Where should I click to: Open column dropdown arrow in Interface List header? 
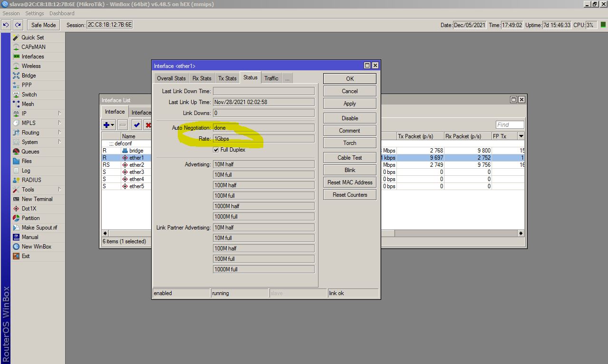pyautogui.click(x=521, y=136)
